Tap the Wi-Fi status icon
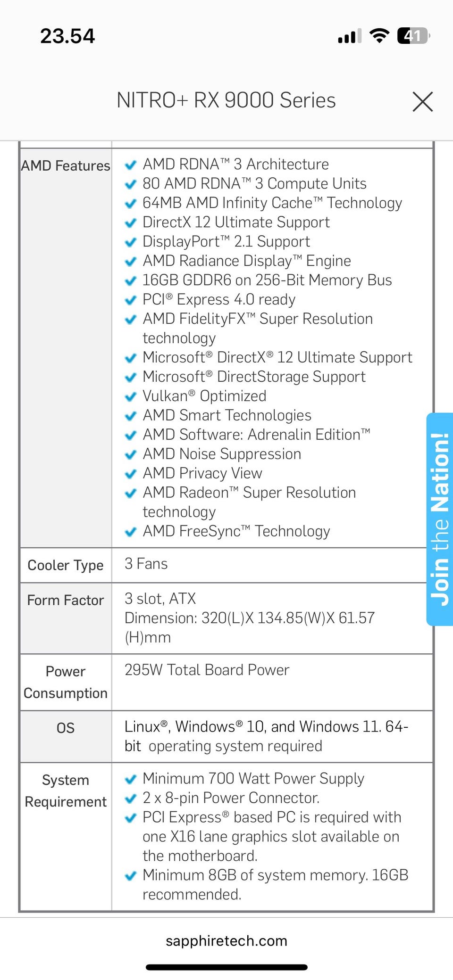The image size is (453, 980). coord(379,35)
